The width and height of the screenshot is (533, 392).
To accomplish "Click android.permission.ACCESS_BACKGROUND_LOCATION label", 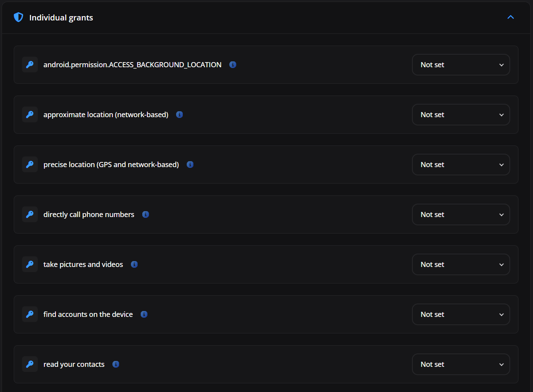I will [132, 64].
